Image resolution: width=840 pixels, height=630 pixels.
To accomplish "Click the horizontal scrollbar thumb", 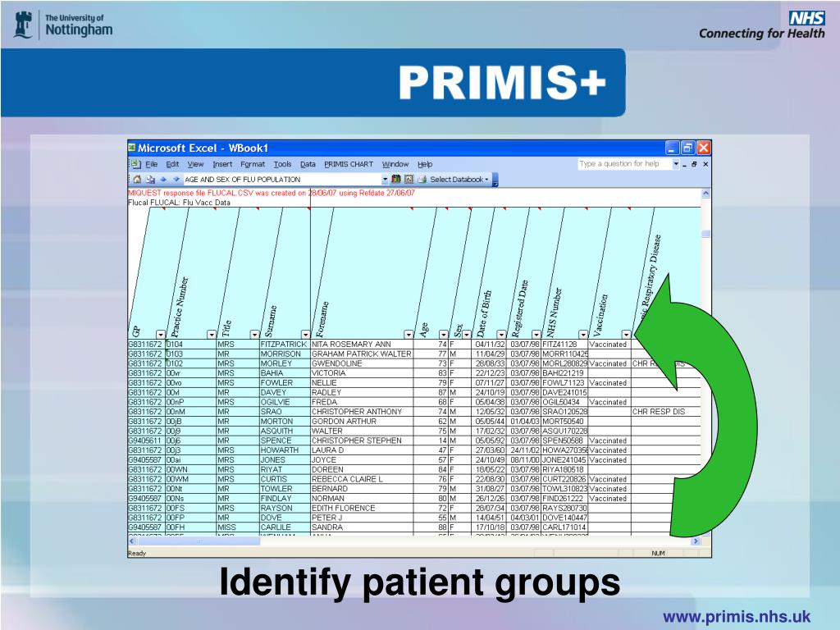I will (199, 541).
